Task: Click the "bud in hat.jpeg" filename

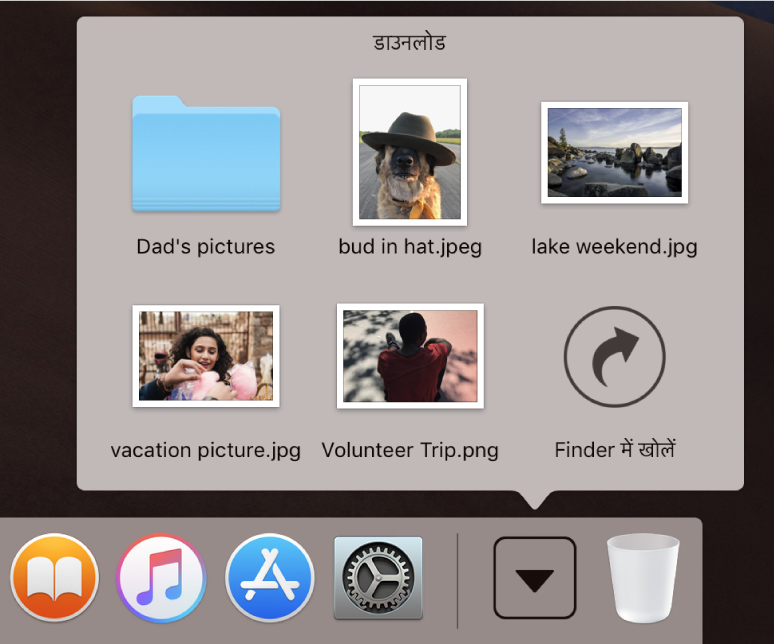Action: [x=410, y=247]
